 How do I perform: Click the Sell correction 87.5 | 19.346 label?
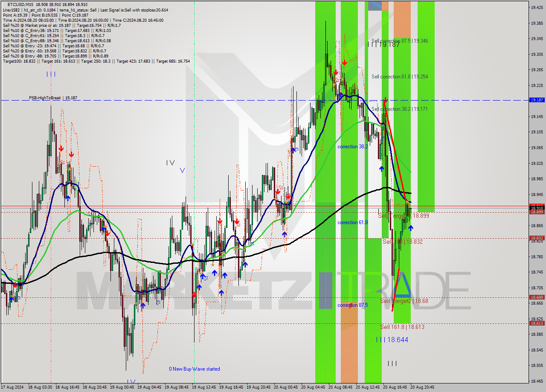click(400, 41)
